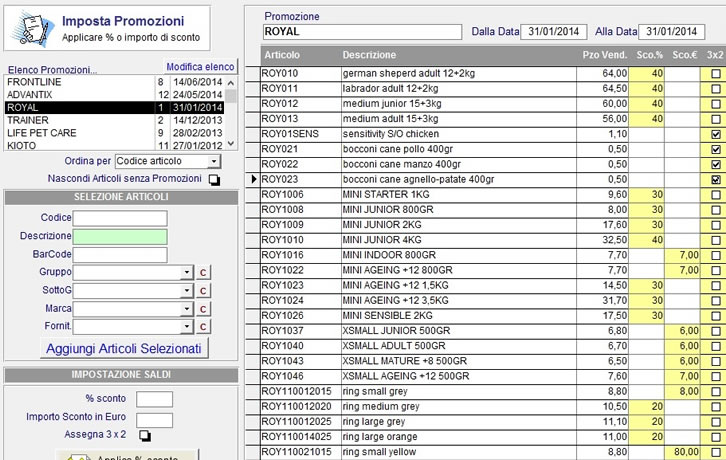
Task: Uncheck 3x2 for ROY022 bocconi cane manzo
Action: 716,164
